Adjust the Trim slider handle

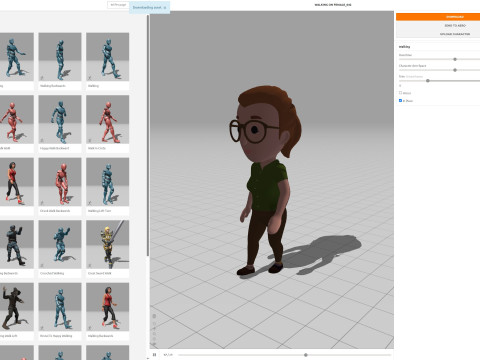[428, 81]
